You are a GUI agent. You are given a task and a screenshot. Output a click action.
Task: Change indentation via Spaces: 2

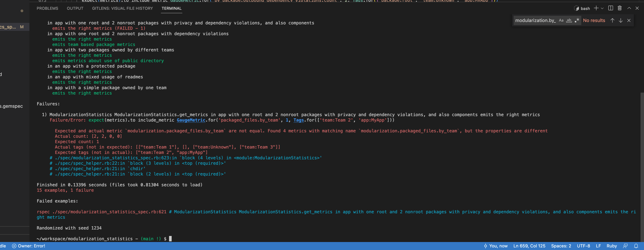point(561,246)
